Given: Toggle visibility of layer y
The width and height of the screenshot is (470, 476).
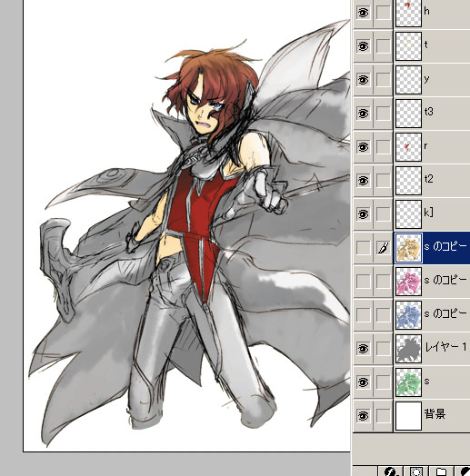Looking at the screenshot, I should pos(363,80).
